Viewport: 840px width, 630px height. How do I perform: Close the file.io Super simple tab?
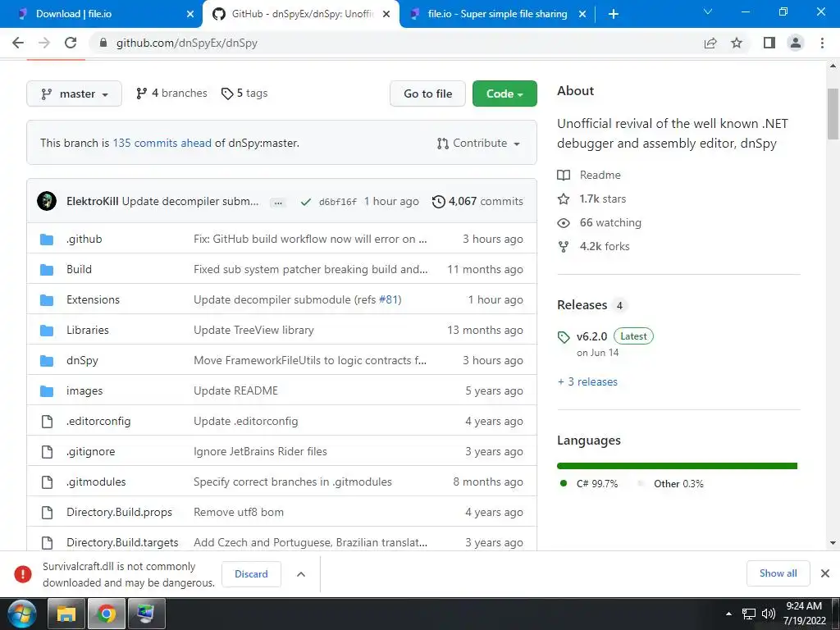coord(582,14)
